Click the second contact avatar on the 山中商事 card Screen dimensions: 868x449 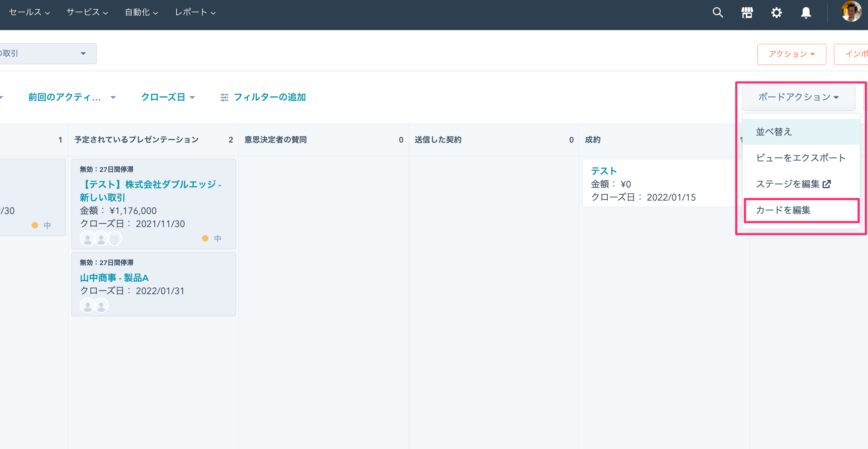click(101, 305)
